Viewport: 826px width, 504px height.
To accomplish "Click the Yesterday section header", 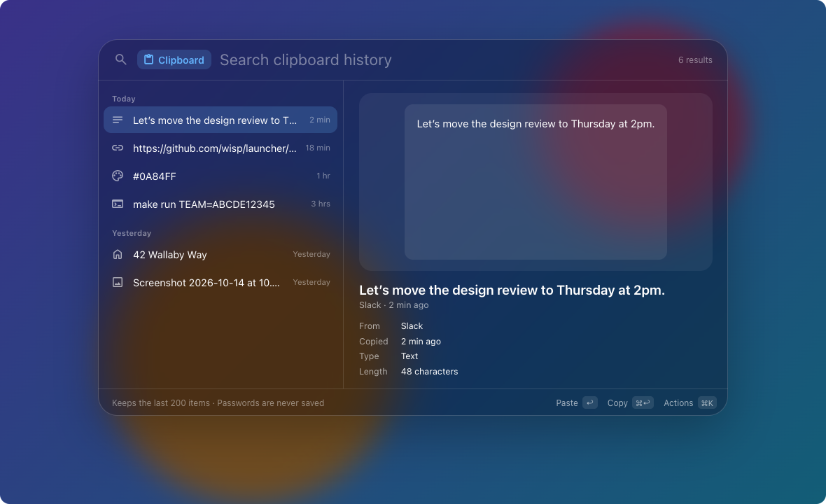I will [x=132, y=233].
